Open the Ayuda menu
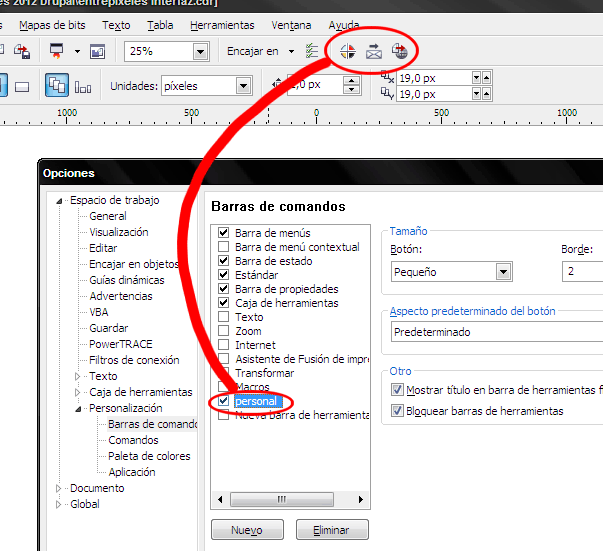Viewport: 603px width, 551px height. [x=344, y=25]
